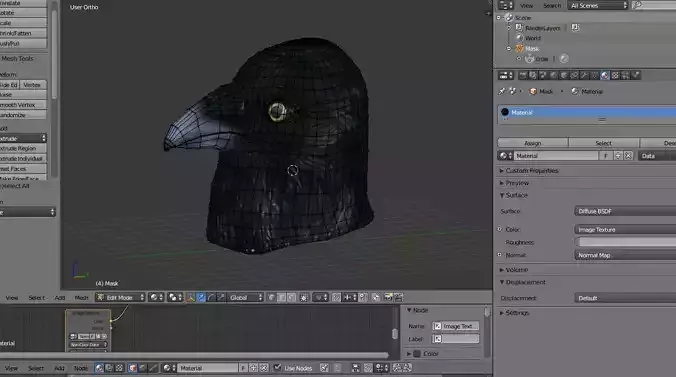Switch to face select mode
676x377 pixels.
(x=291, y=297)
